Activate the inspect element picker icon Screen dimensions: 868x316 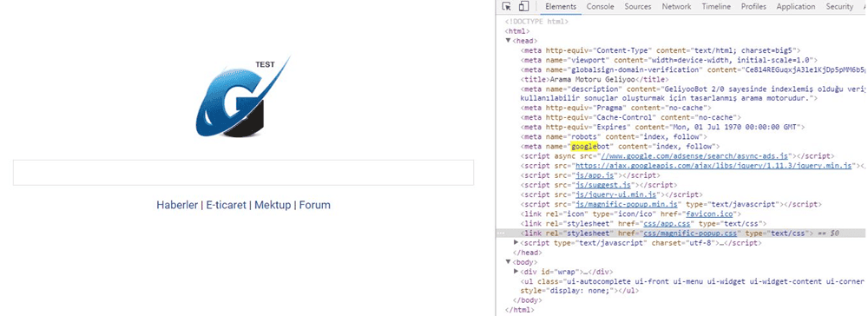click(507, 7)
